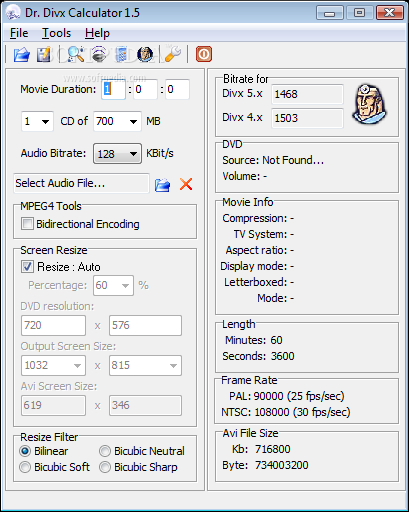Click Avi Screen Size height 346 field
409x512 pixels.
click(145, 405)
